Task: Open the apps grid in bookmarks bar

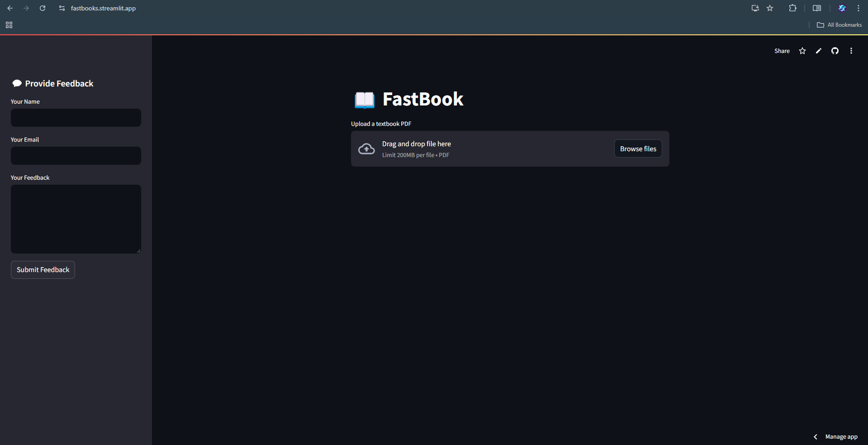Action: [x=9, y=25]
